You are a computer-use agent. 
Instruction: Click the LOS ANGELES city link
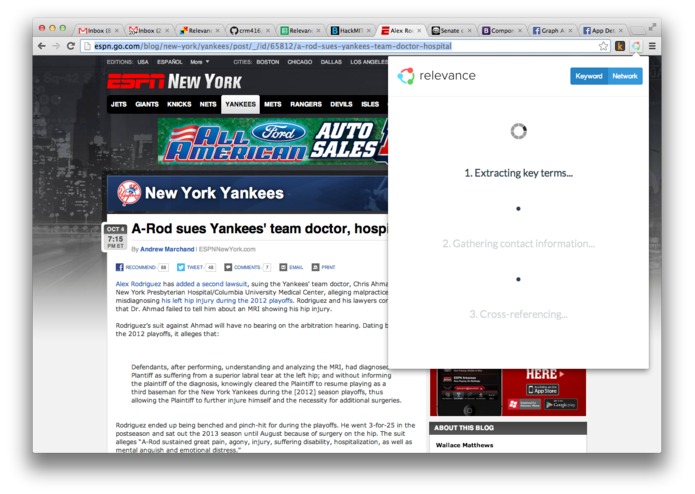(x=369, y=62)
